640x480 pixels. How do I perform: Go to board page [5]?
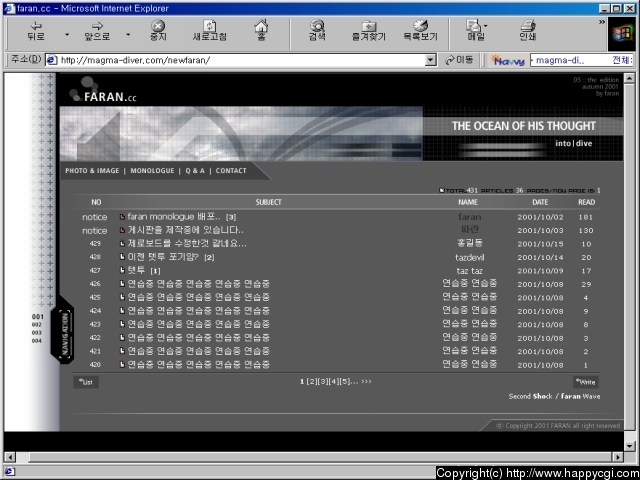click(345, 382)
